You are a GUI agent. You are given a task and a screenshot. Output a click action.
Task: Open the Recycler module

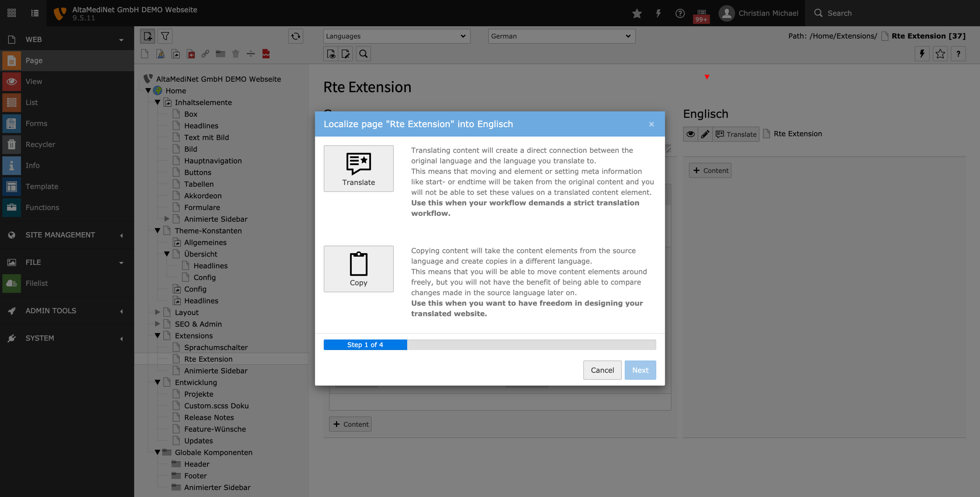(40, 144)
